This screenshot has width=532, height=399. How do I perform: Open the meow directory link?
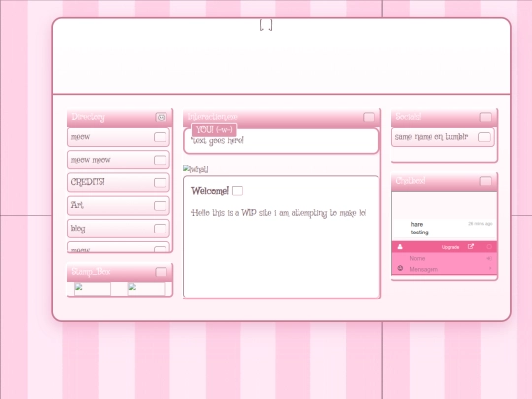(118, 137)
